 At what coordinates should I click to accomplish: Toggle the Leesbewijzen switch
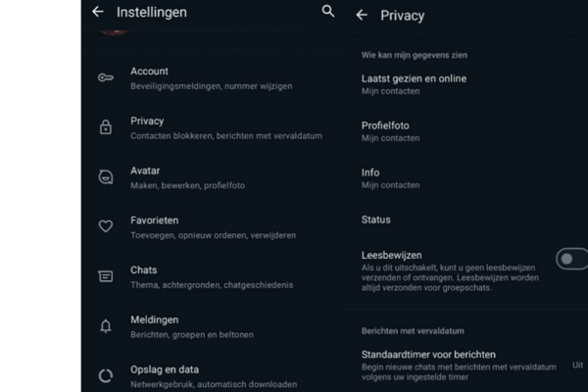pyautogui.click(x=569, y=259)
